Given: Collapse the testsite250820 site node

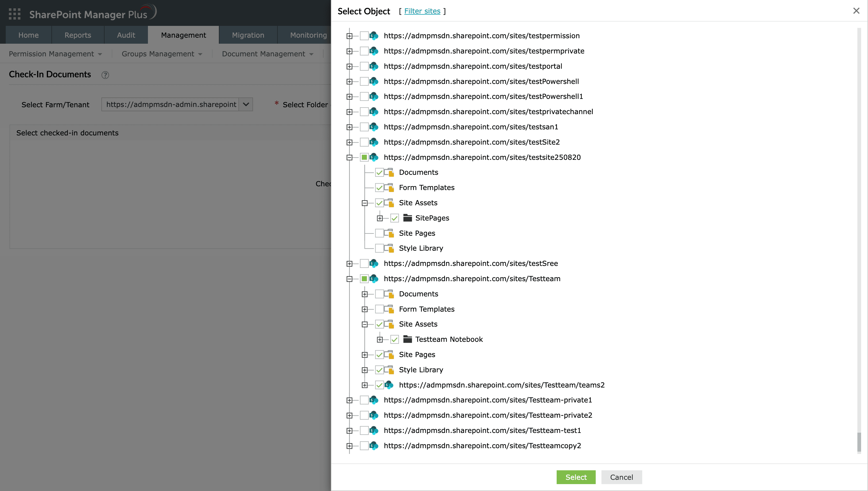Looking at the screenshot, I should click(350, 158).
